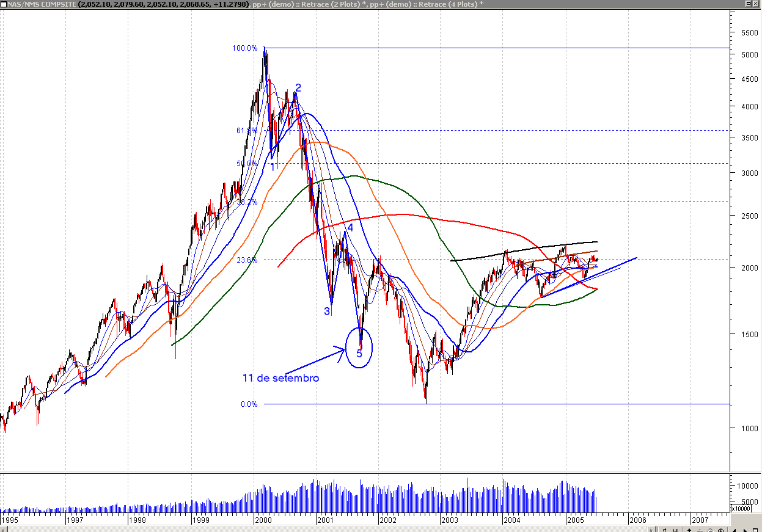Click the NAS/NMS COMPSITE title text
Viewport: 762px width, 532px height.
(x=42, y=4)
